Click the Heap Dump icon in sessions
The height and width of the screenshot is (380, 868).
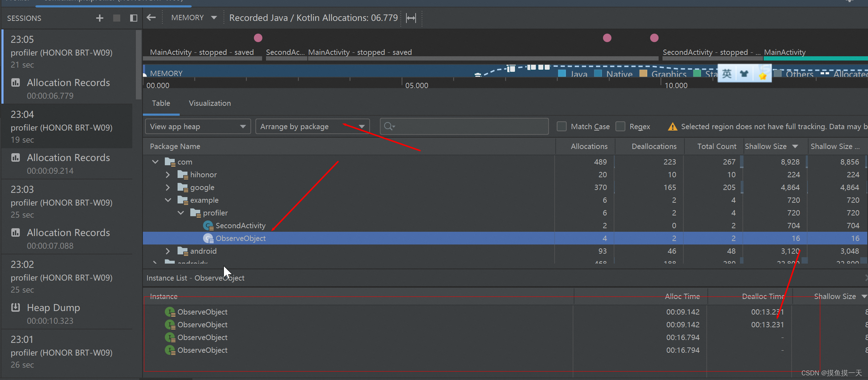(16, 307)
